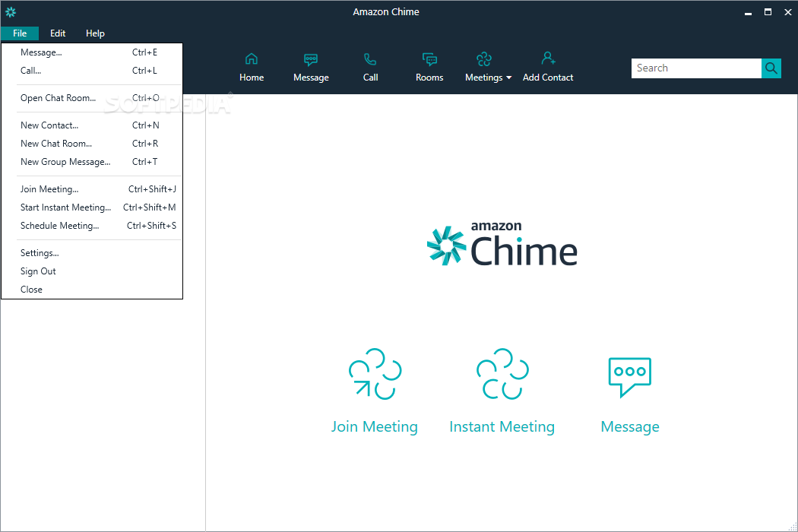Select New Contact... menu entry
This screenshot has height=532, width=798.
pyautogui.click(x=92, y=125)
